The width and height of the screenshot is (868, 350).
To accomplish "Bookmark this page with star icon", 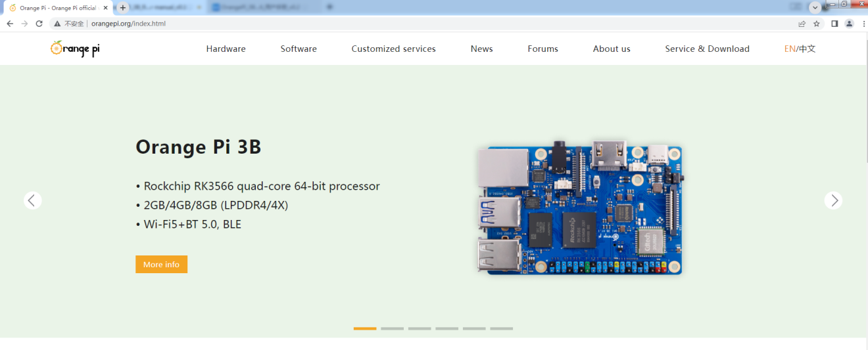I will pos(817,24).
